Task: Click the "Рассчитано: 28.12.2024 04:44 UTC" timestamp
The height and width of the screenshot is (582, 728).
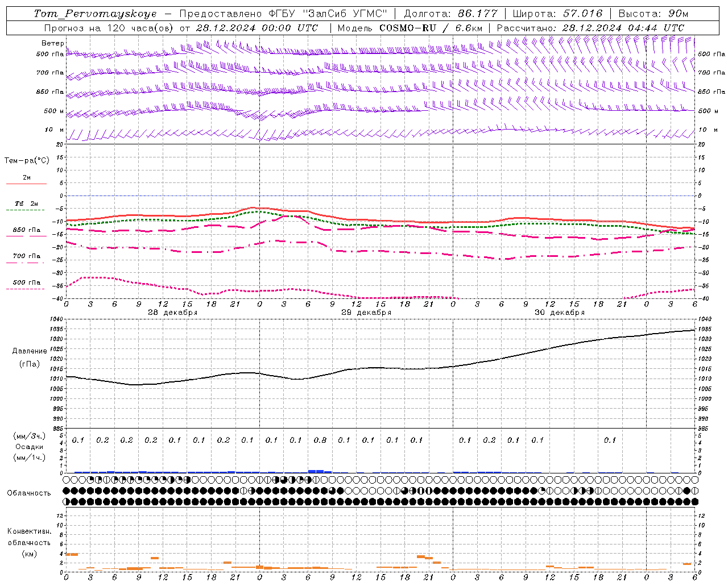Action: click(590, 28)
